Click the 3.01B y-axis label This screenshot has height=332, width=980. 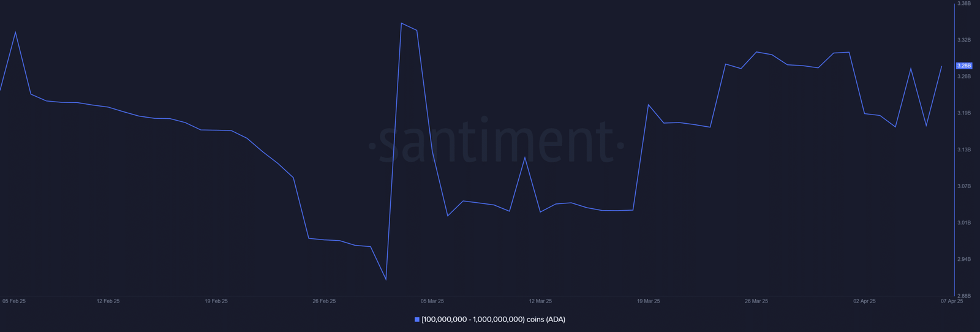pos(963,223)
